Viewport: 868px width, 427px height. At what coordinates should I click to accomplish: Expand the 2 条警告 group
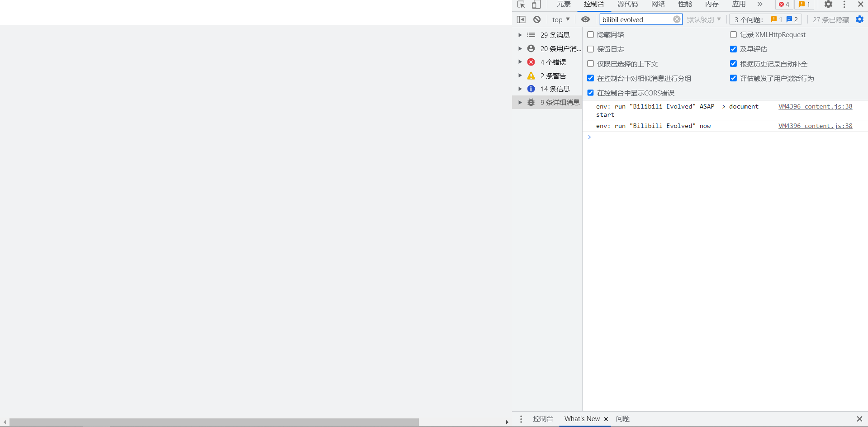coord(520,76)
